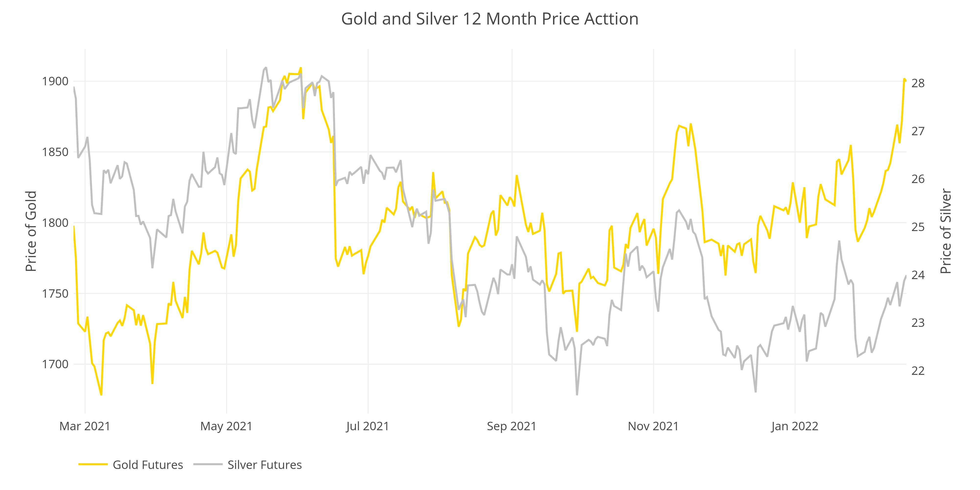The image size is (980, 490).
Task: Click the Mar 2021 x-axis label
Action: tap(85, 426)
